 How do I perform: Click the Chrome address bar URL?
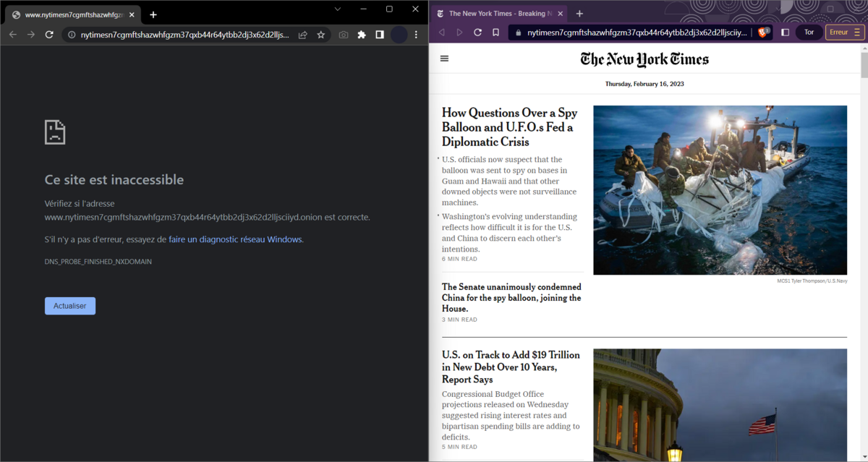tap(184, 34)
